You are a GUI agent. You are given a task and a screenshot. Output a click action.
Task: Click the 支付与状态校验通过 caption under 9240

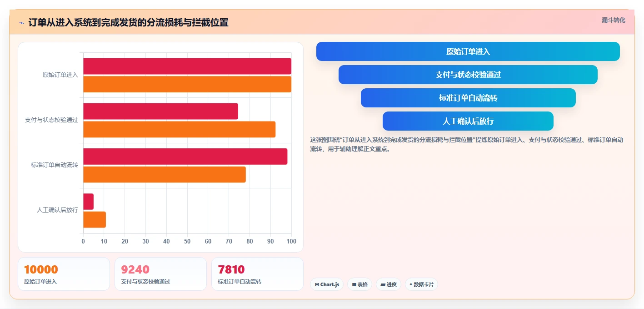coord(145,282)
